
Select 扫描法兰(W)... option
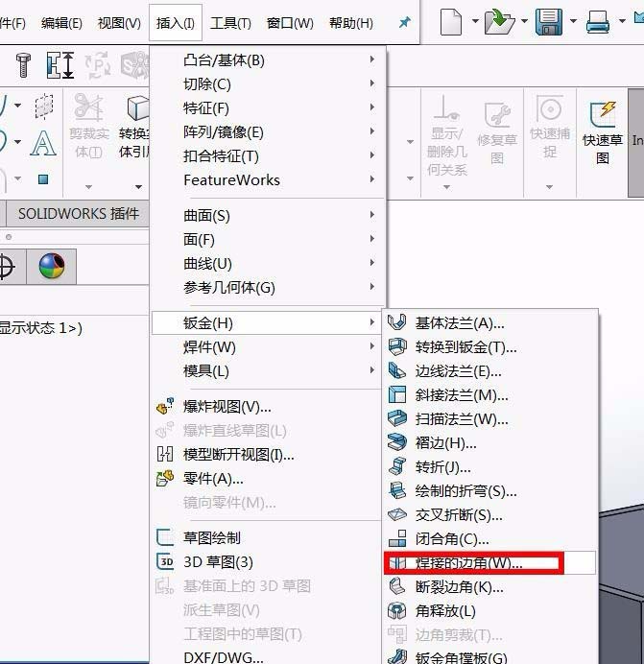490,418
